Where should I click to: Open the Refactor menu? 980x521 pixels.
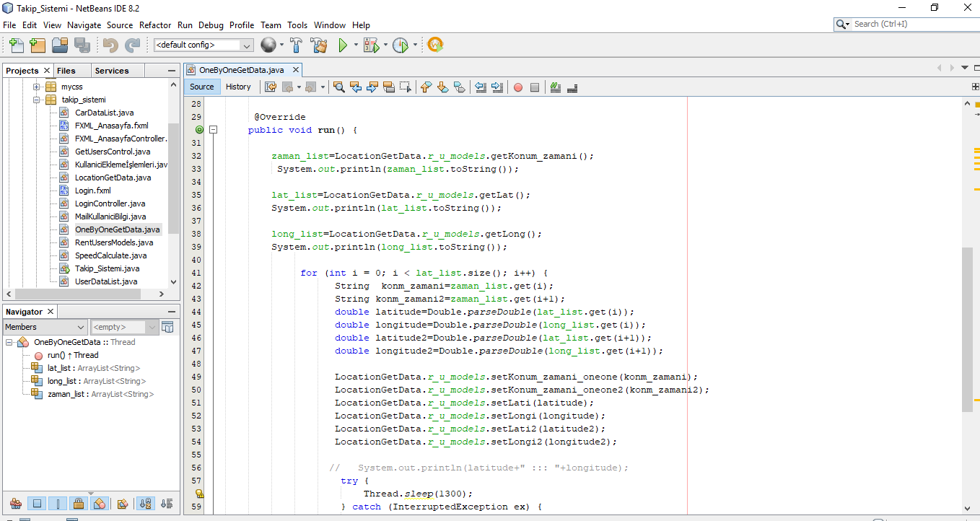[155, 25]
